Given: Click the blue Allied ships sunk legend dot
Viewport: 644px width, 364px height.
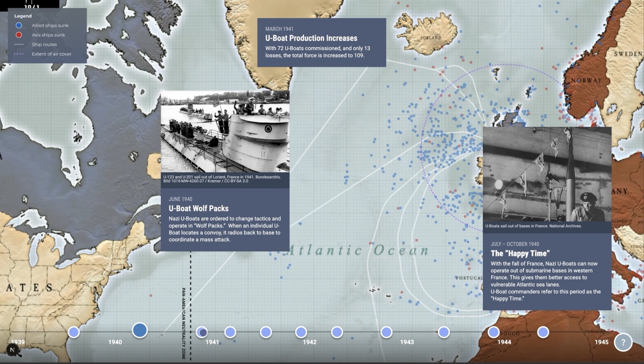Looking at the screenshot, I should [19, 25].
